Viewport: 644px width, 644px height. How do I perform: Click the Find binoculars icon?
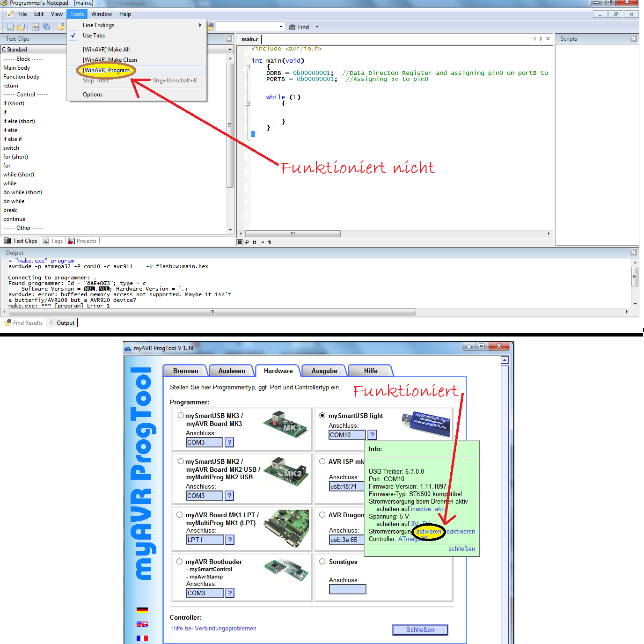click(x=293, y=27)
